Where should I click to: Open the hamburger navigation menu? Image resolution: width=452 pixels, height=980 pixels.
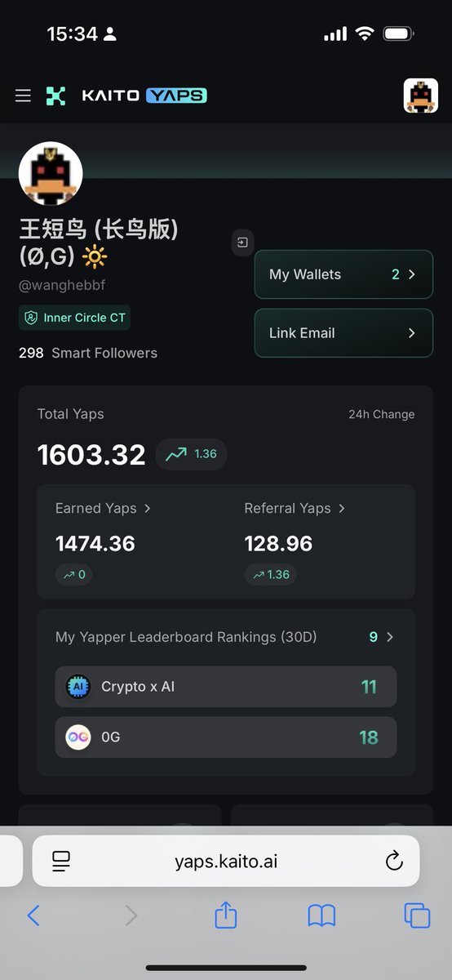(23, 96)
